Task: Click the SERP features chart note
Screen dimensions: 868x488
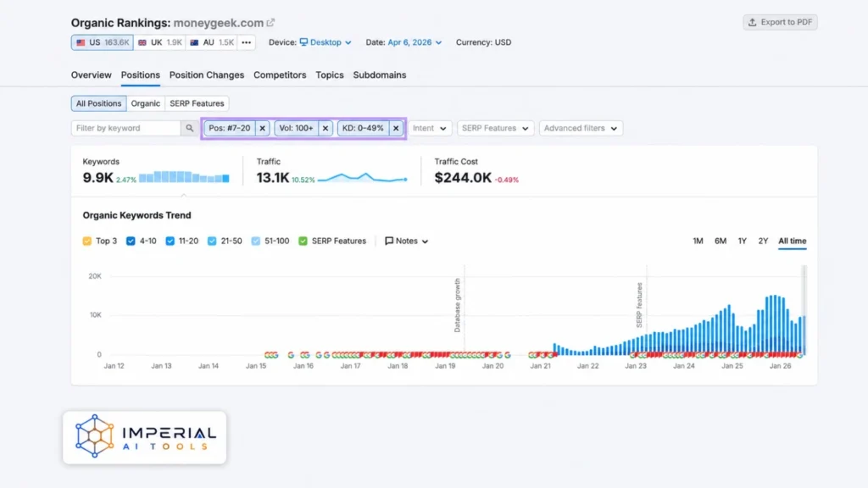Action: [639, 305]
